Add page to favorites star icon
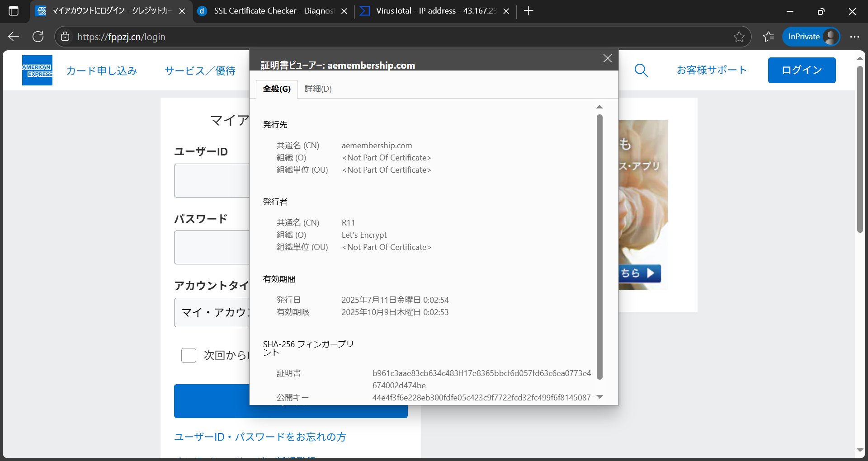 (x=739, y=37)
